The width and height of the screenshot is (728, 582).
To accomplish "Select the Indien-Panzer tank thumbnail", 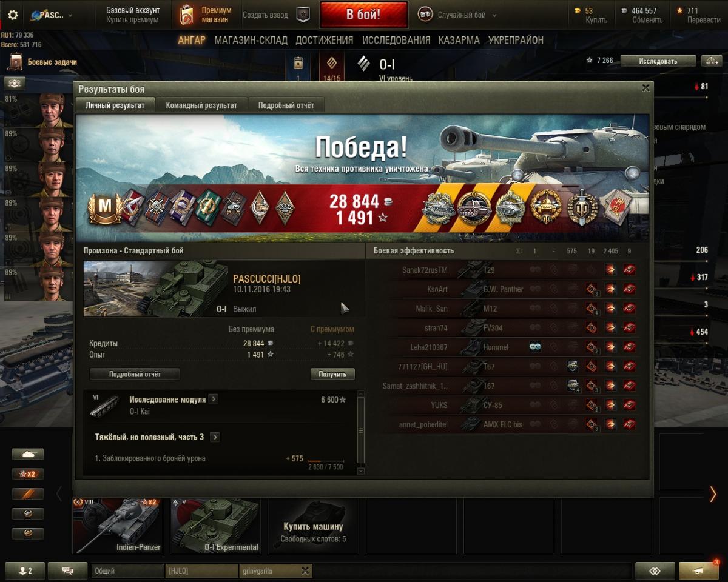I will click(117, 525).
